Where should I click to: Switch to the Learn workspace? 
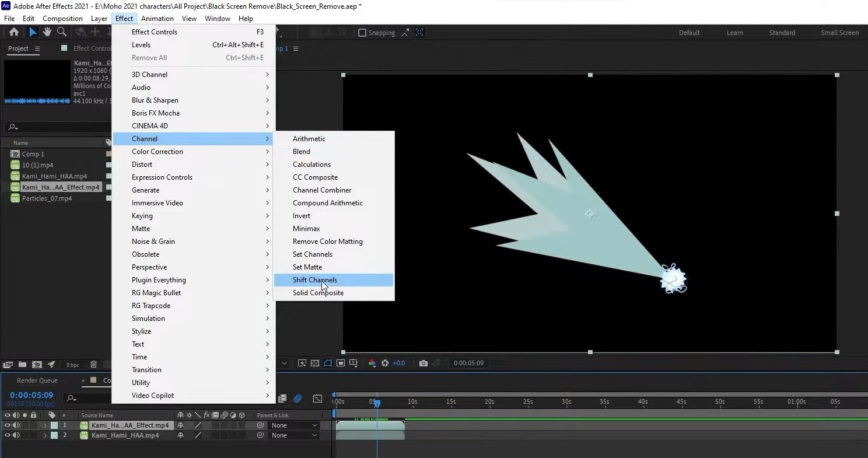click(x=734, y=33)
